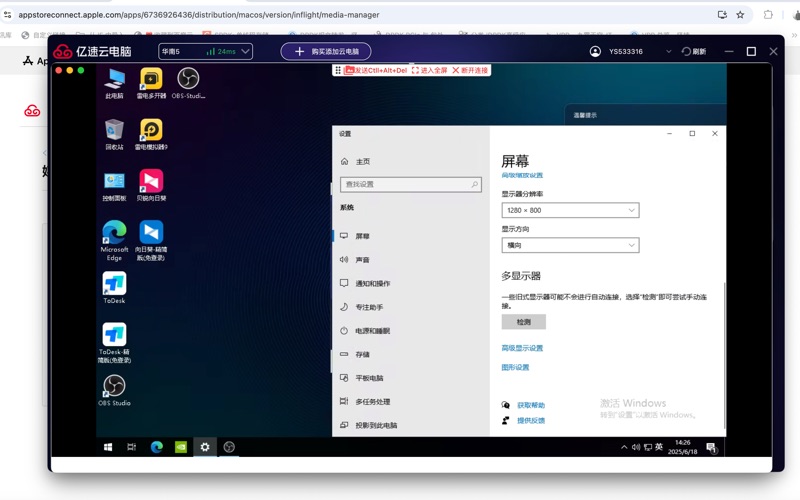800x500 pixels.
Task: Open the 高级缩放设置 link
Action: click(522, 175)
